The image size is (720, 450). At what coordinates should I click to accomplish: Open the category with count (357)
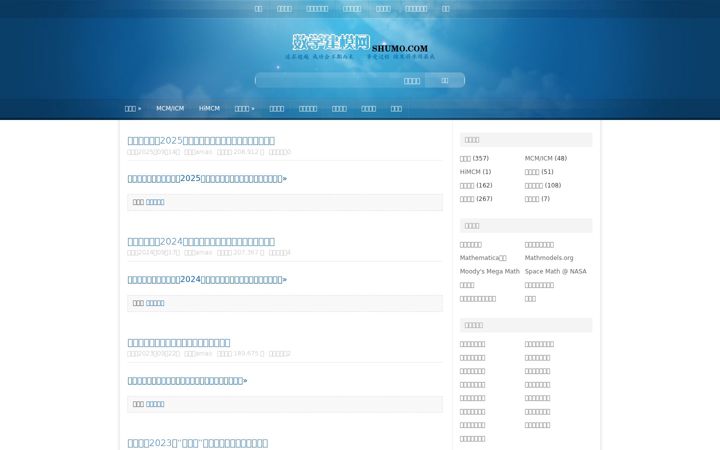point(474,158)
